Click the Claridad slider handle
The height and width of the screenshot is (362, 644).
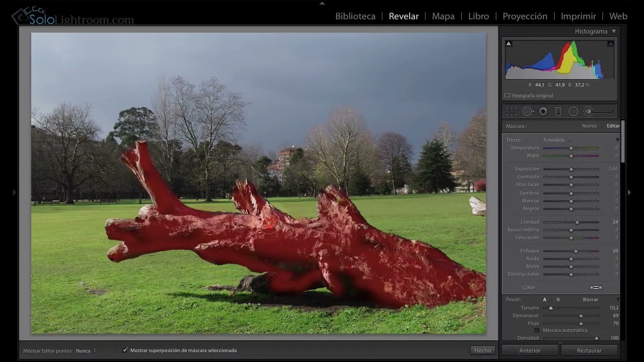click(x=577, y=222)
